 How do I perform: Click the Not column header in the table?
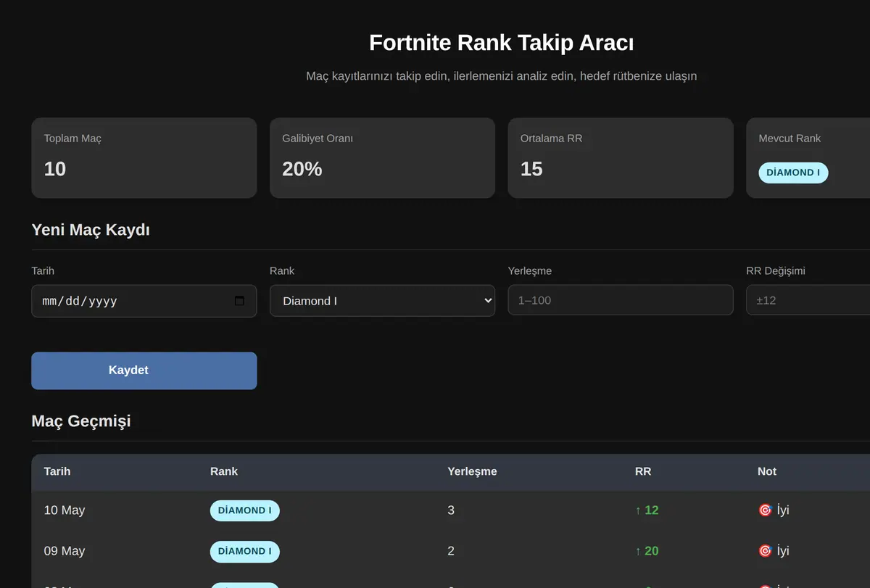(x=767, y=471)
